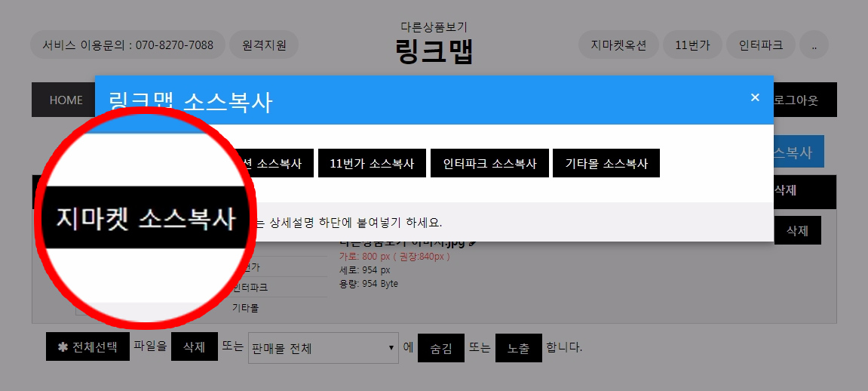Click the 삭제 button in the file row

(797, 230)
